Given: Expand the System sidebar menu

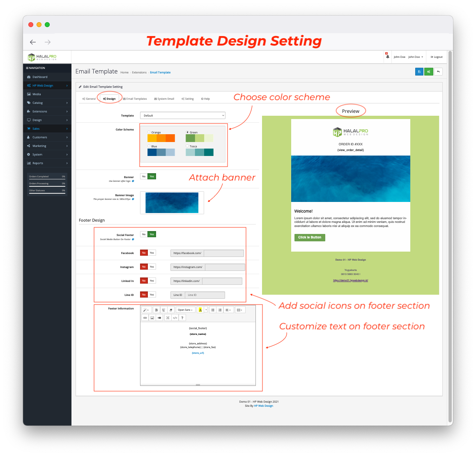Looking at the screenshot, I should (x=47, y=154).
